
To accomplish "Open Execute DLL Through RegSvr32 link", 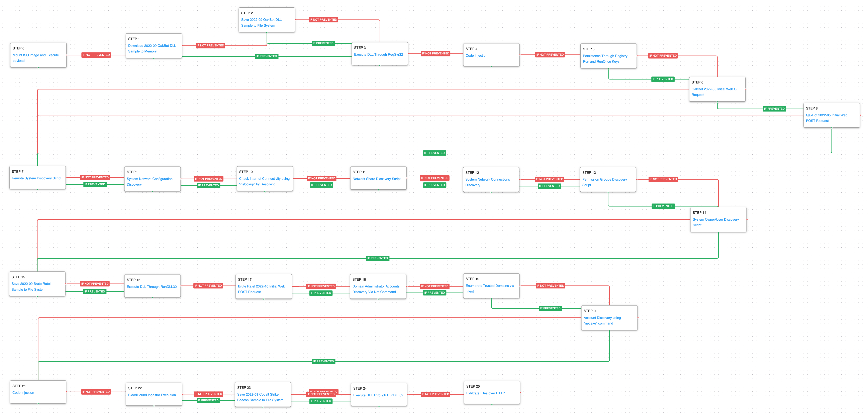I will [x=378, y=54].
